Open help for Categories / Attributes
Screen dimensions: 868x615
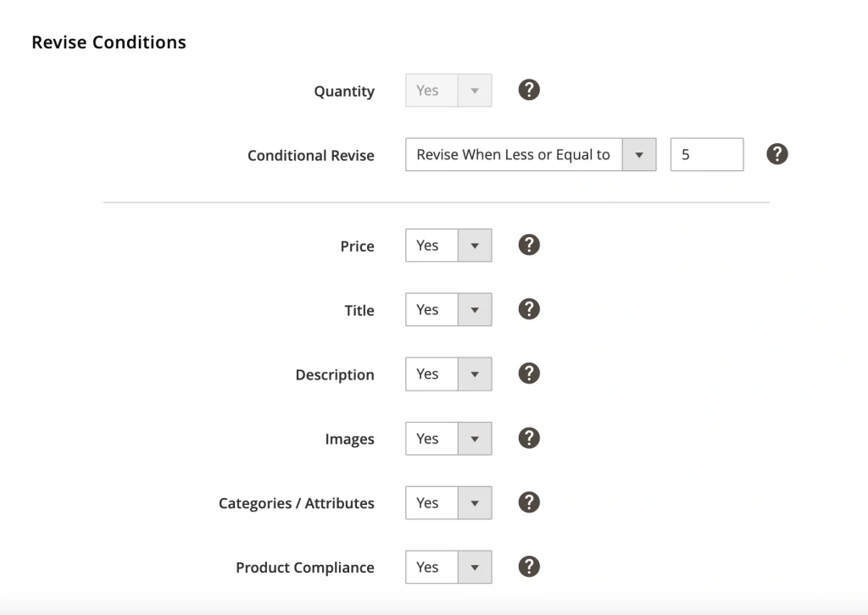point(529,502)
